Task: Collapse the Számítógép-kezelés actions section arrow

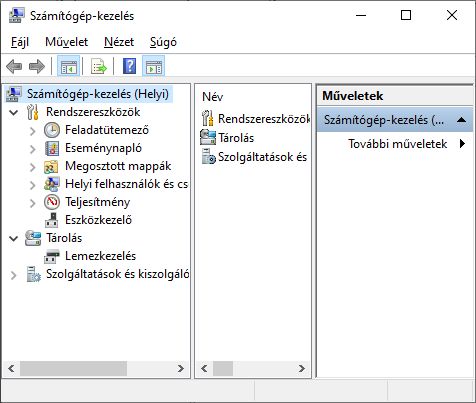Action: tap(461, 119)
